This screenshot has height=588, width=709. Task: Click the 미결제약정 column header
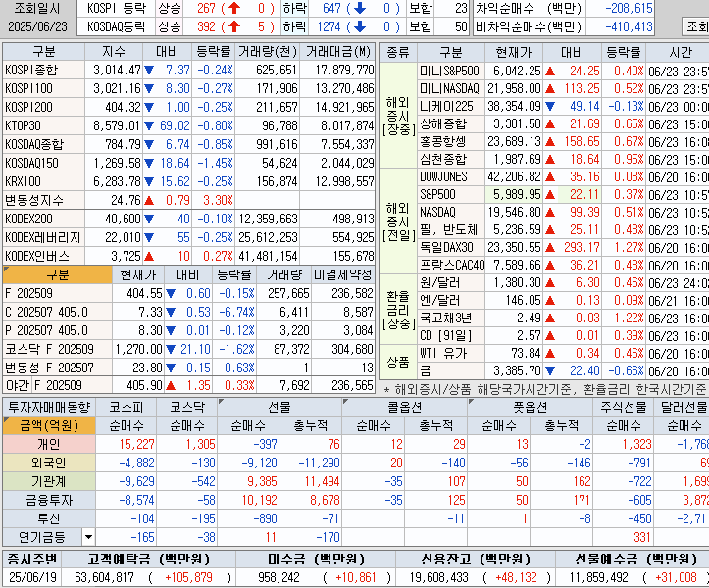(x=343, y=274)
